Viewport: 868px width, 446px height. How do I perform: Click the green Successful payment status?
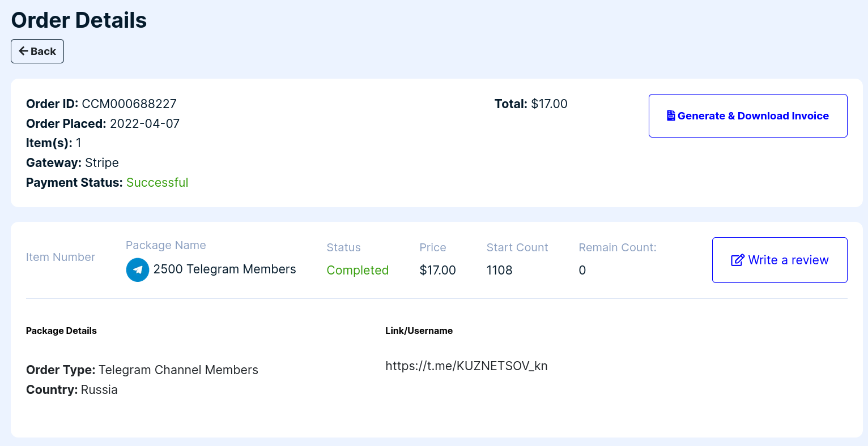157,182
